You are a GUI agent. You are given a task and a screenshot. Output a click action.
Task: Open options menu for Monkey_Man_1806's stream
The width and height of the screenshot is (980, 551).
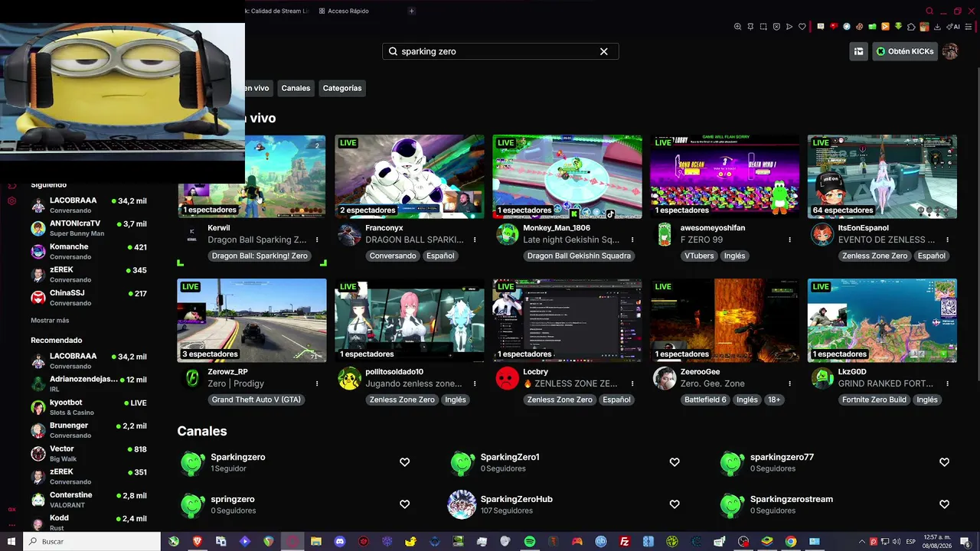click(632, 240)
